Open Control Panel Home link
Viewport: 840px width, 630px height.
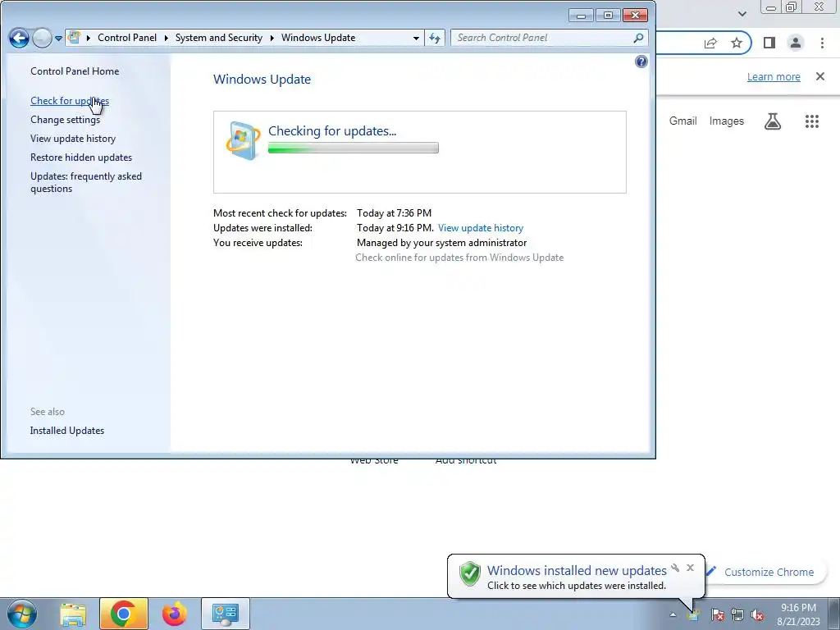pos(75,71)
